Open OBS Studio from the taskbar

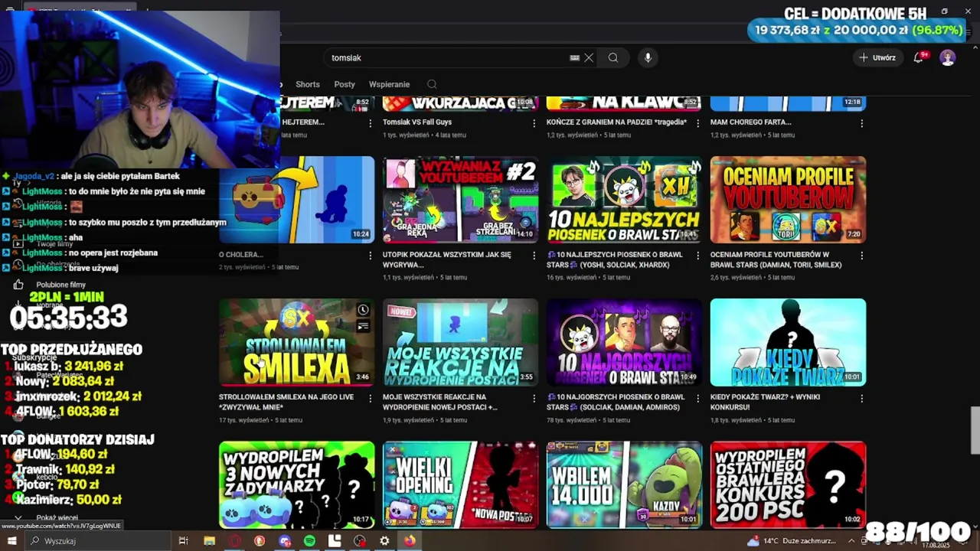(x=360, y=541)
